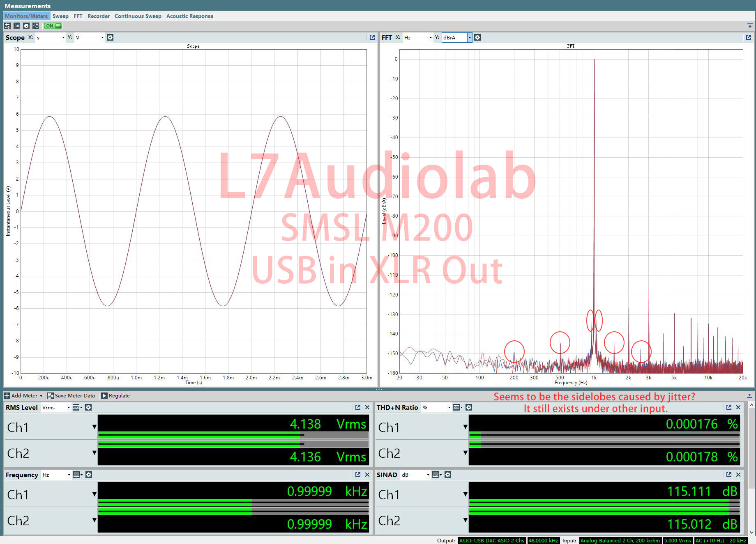Viewport: 756px width, 544px height.
Task: Click Analog Balanced input status
Action: click(620, 540)
